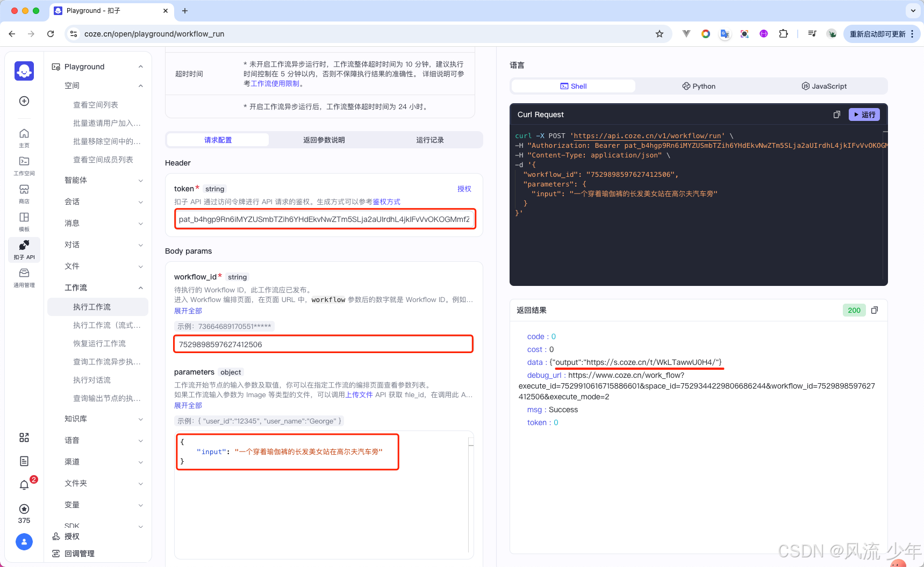Copy the Curl Request code

(x=836, y=114)
